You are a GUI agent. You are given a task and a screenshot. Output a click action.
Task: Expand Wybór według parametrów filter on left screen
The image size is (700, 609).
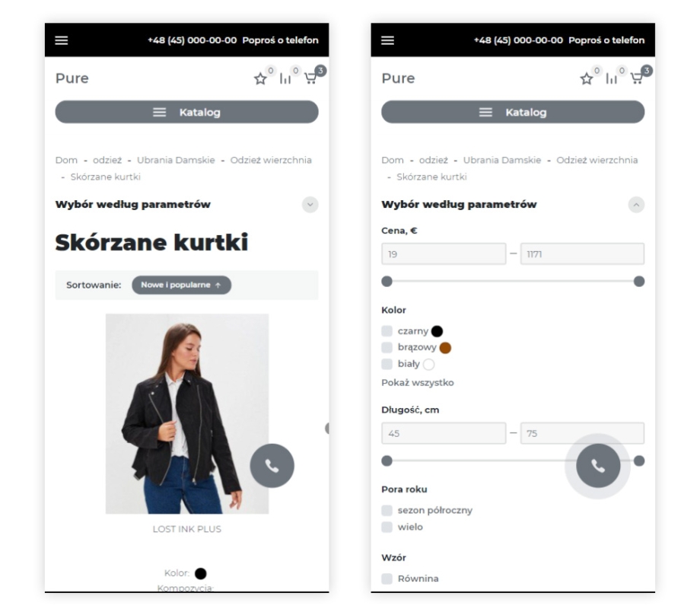(310, 205)
